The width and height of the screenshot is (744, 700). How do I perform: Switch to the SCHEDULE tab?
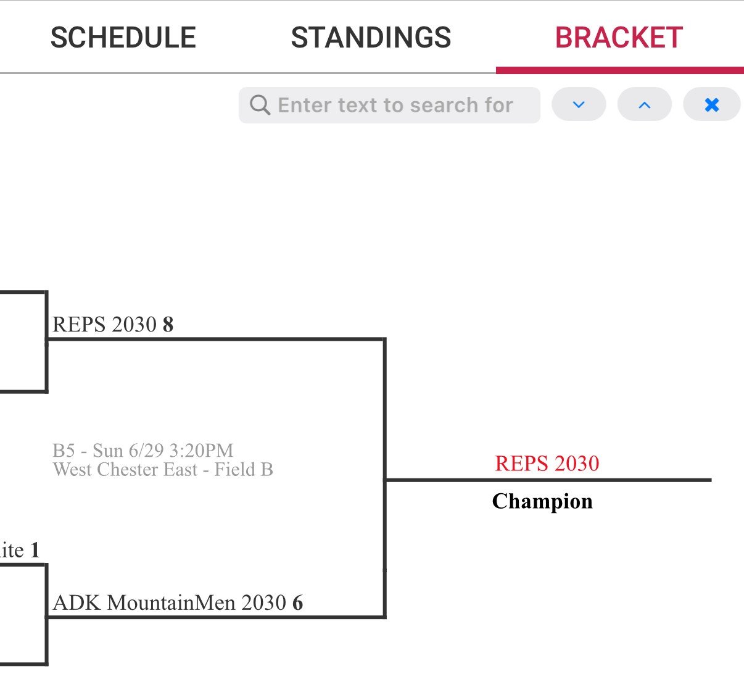(x=123, y=38)
